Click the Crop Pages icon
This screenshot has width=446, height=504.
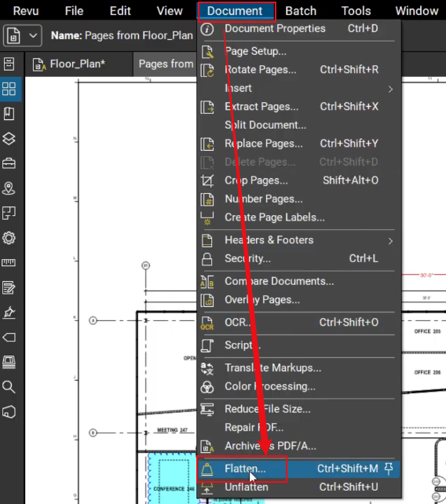point(207,181)
